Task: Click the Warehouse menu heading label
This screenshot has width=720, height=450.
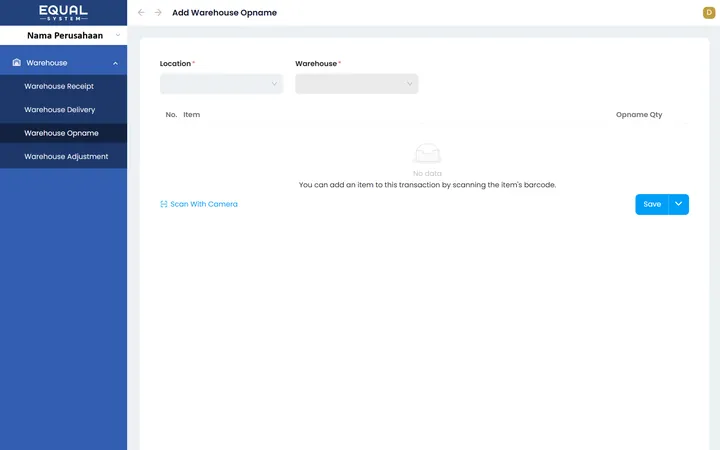Action: pyautogui.click(x=46, y=63)
